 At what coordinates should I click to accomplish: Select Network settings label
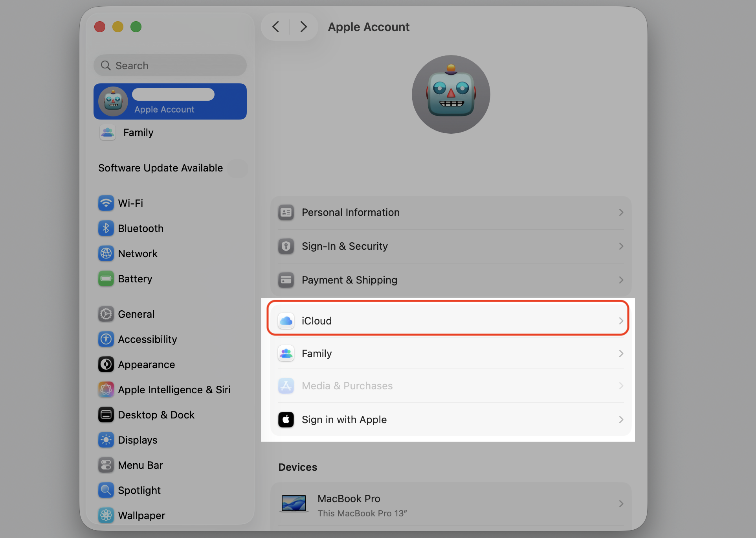(x=138, y=254)
